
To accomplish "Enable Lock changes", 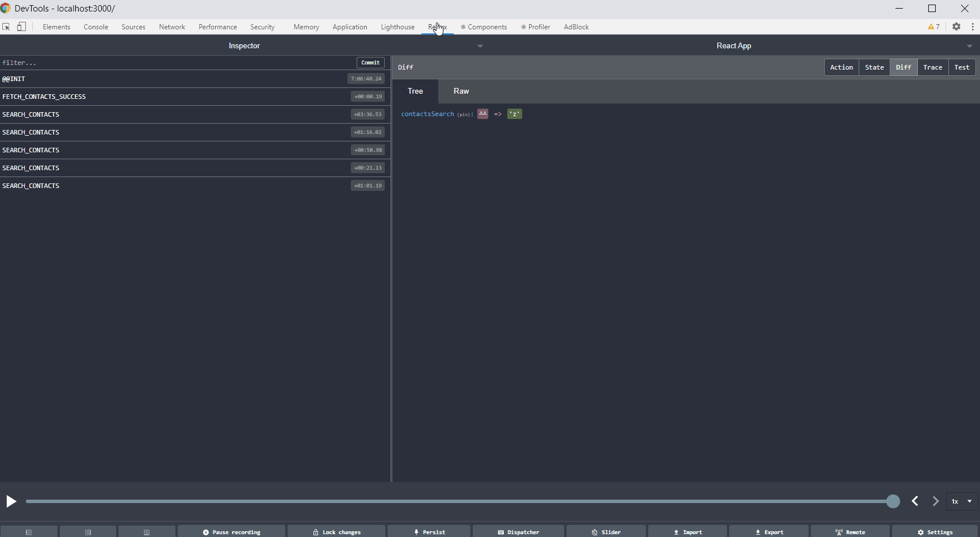I will [x=336, y=531].
